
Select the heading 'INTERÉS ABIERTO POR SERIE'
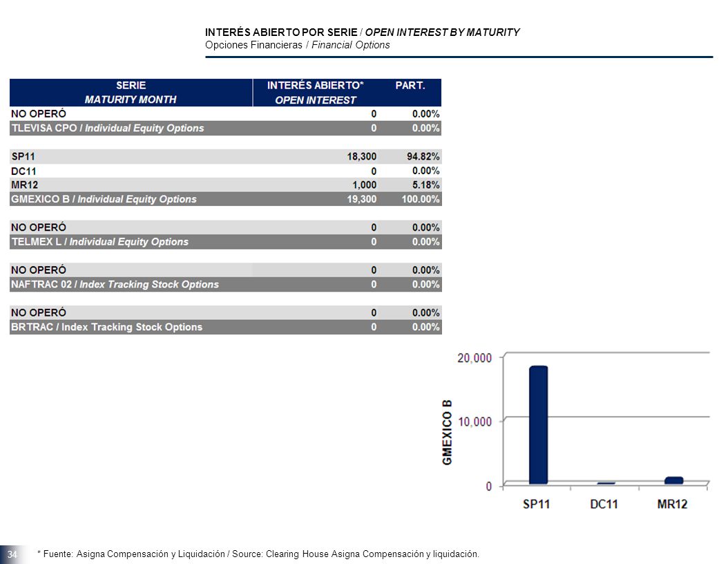coord(281,32)
